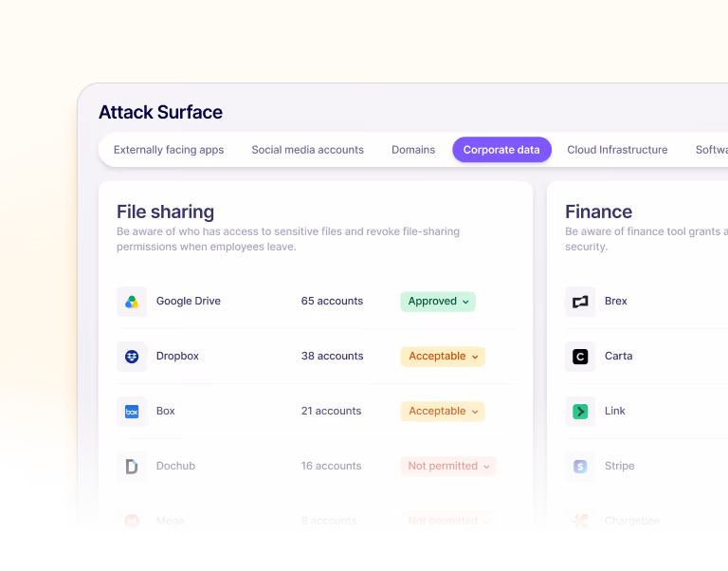This screenshot has height=571, width=728.
Task: Click the "Dropbox" row name
Action: (x=177, y=356)
